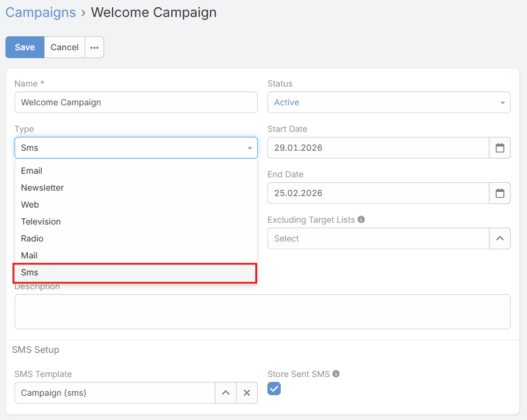The height and width of the screenshot is (420, 527).
Task: Pick Radio in the Type list
Action: pyautogui.click(x=32, y=238)
